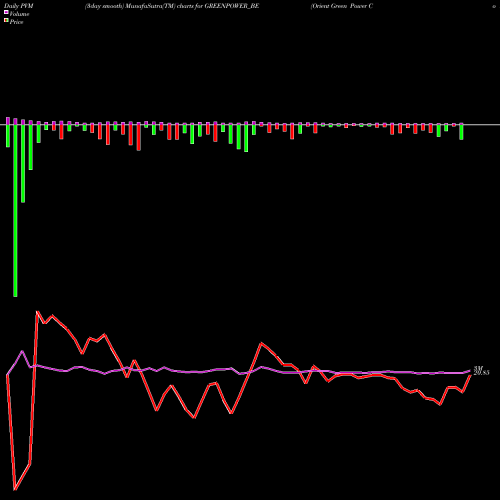Click the Volume legend color swatch
The width and height of the screenshot is (500, 500).
[x=6, y=12]
